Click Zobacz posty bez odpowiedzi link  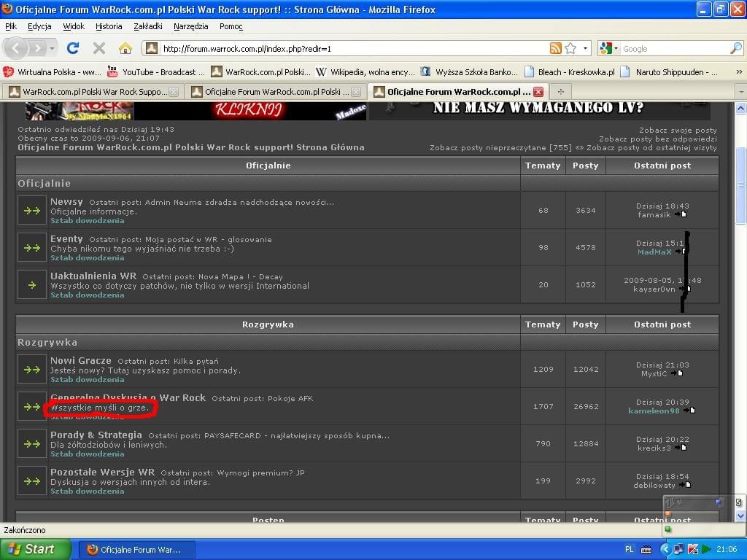658,139
